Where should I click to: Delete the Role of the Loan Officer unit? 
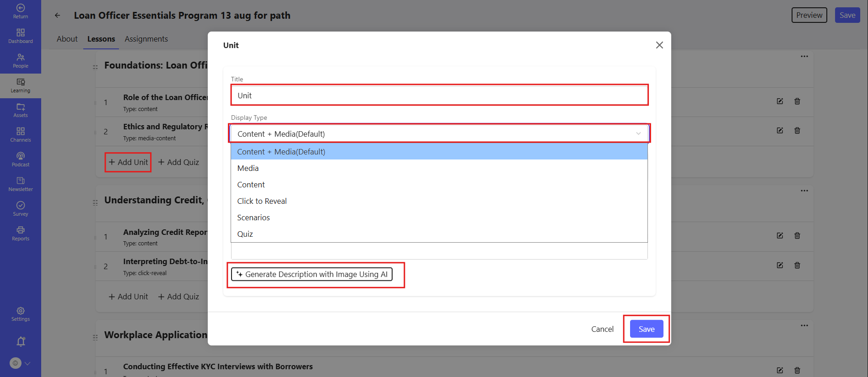click(797, 101)
